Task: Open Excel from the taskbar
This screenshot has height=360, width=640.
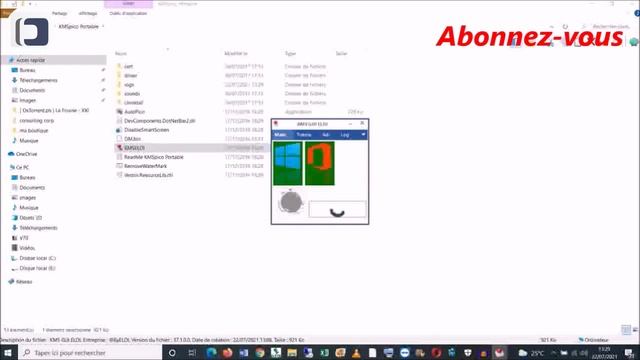Action: click(324, 353)
